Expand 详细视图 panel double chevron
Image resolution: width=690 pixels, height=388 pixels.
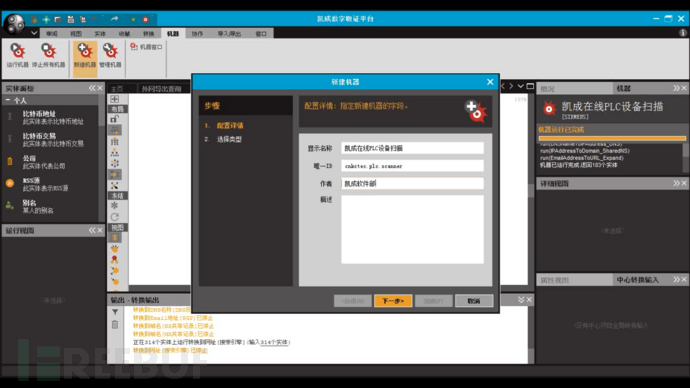click(676, 183)
